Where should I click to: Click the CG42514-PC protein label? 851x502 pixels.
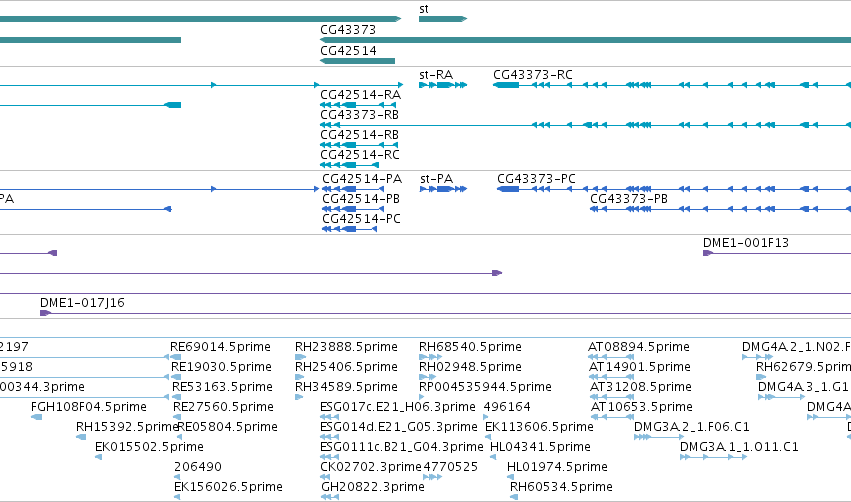361,219
